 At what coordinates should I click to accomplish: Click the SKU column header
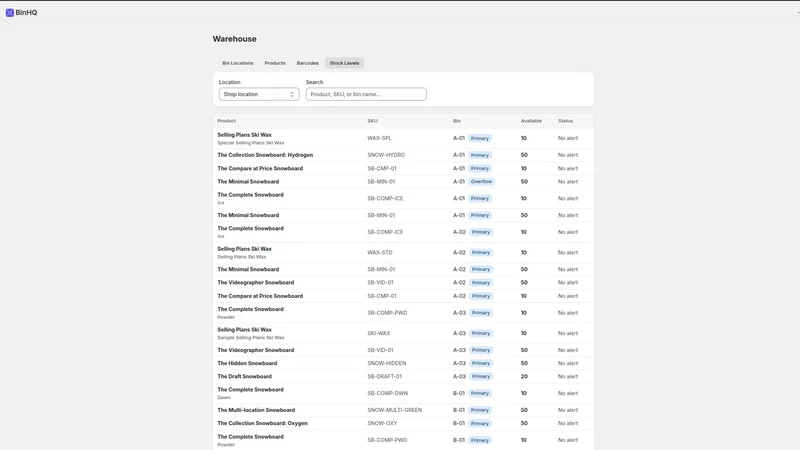[x=372, y=121]
